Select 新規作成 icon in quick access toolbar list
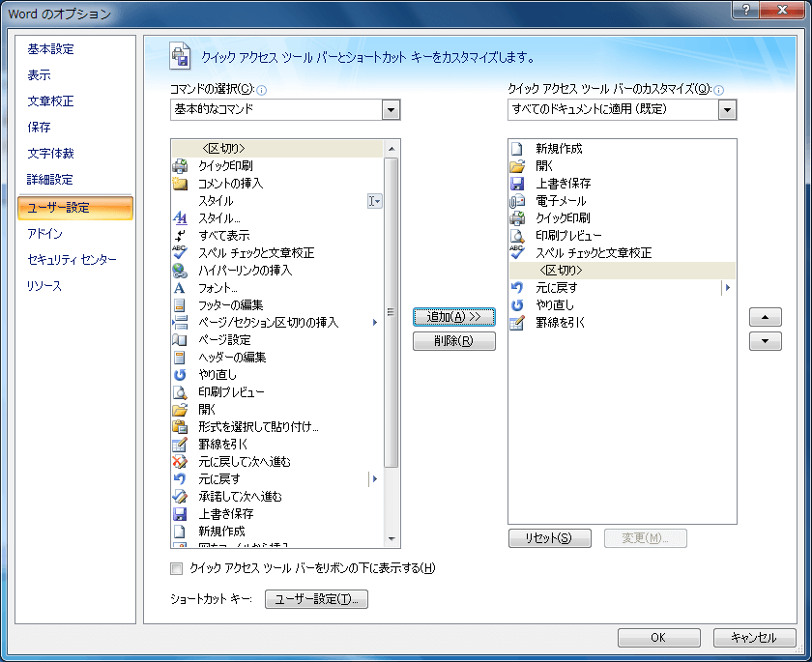 coord(517,149)
